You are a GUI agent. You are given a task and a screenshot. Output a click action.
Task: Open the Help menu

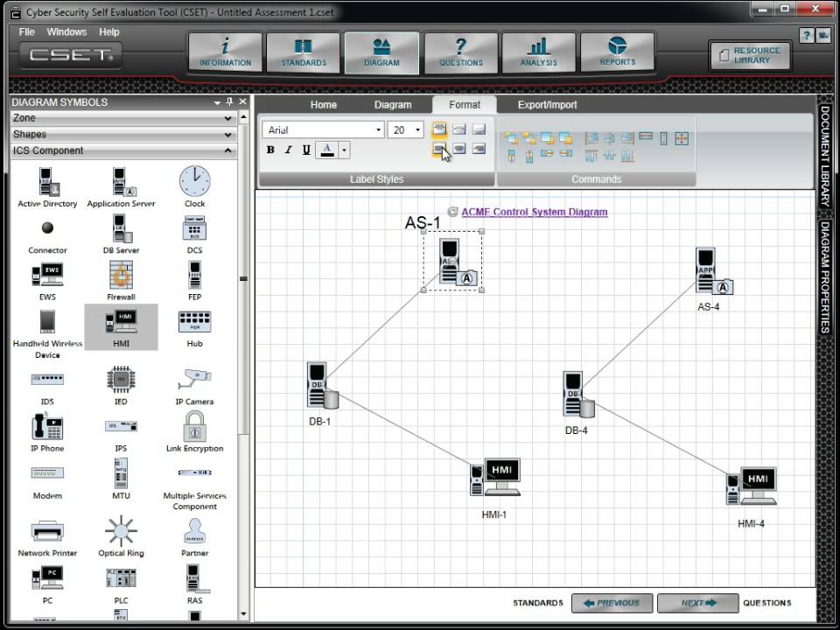[108, 32]
